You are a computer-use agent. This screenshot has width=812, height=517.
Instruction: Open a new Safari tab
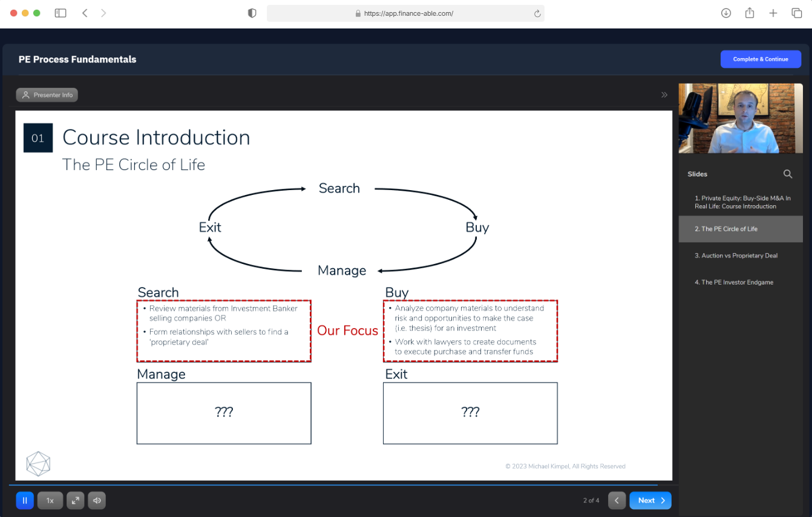[x=773, y=13]
